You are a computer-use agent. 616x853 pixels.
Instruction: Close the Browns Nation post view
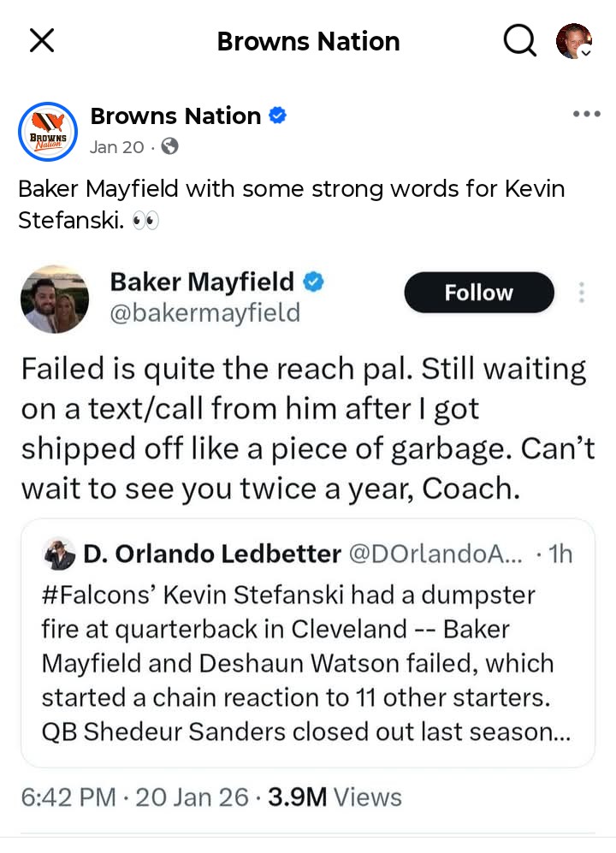click(42, 40)
